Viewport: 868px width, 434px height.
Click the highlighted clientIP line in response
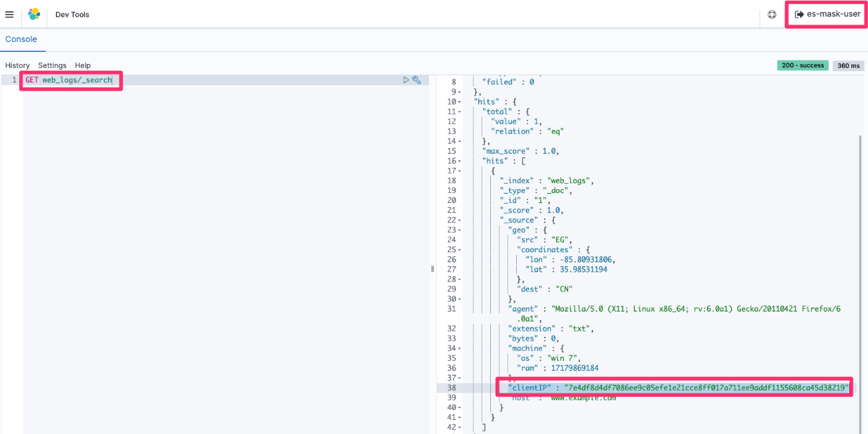click(x=674, y=387)
